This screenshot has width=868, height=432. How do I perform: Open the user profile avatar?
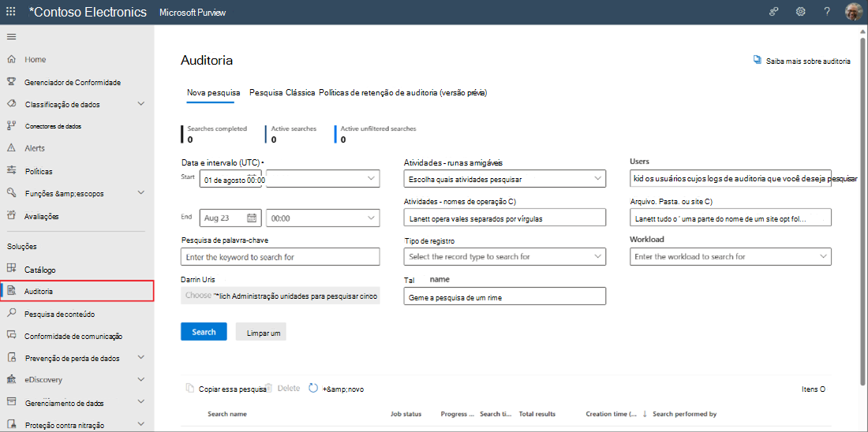pos(854,12)
